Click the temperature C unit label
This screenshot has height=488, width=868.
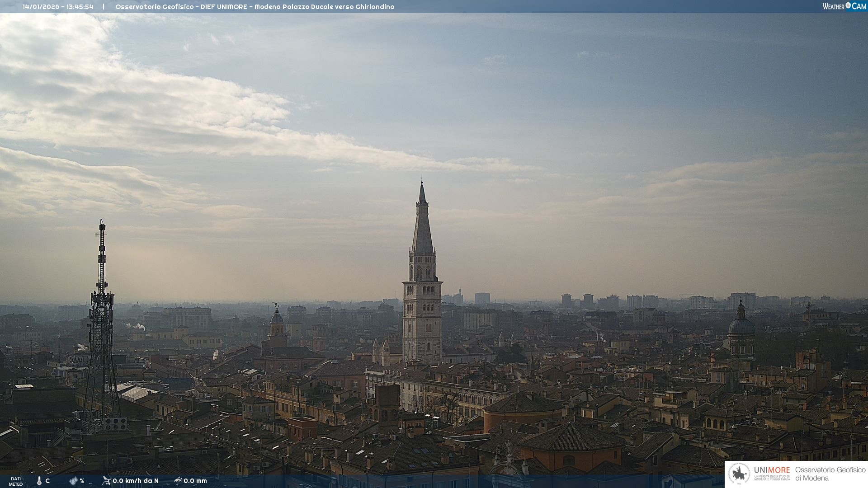(x=47, y=481)
